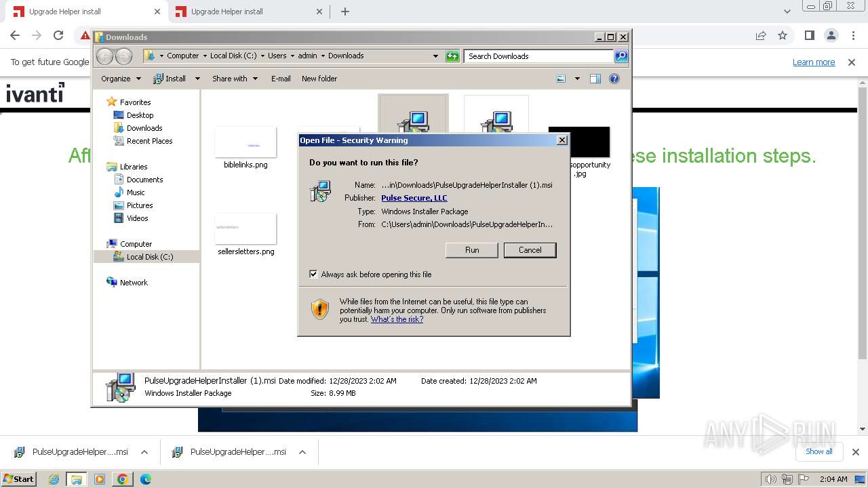This screenshot has height=488, width=868.
Task: Click the search magnifier icon in Explorer
Action: click(x=621, y=56)
